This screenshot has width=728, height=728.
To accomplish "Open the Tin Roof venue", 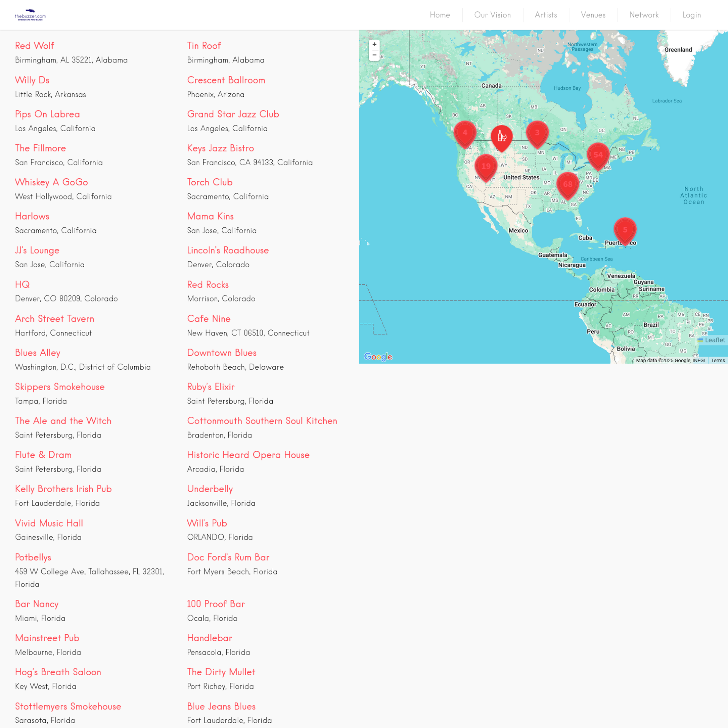I will click(204, 46).
